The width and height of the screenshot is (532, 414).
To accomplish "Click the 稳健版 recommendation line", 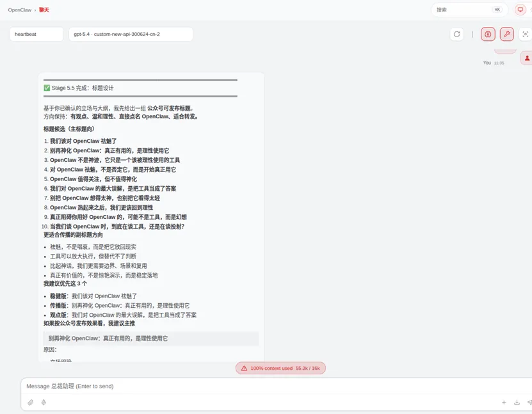I will tap(93, 296).
